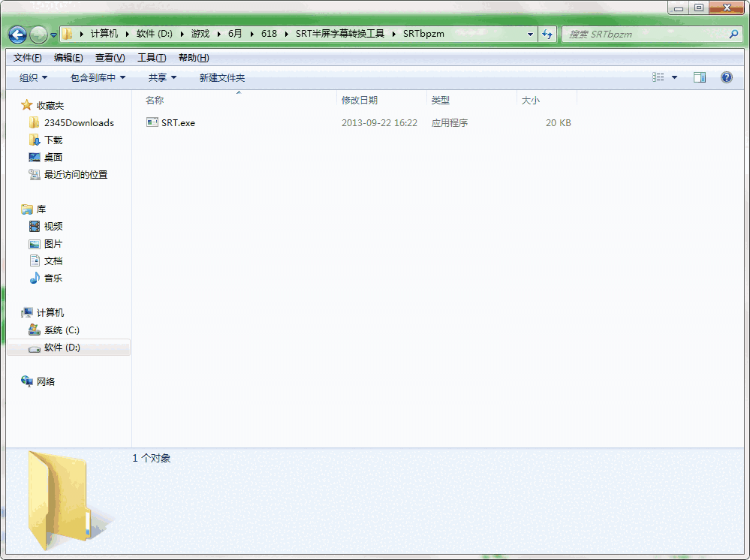Open the 组织 dropdown
This screenshot has width=750, height=560.
coord(31,77)
